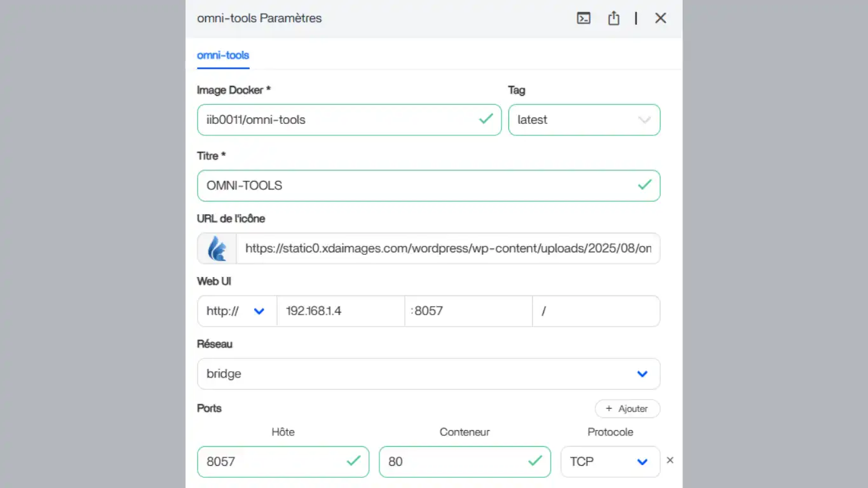Click the Web UI path field
Screen dimensions: 868x488
(x=595, y=311)
